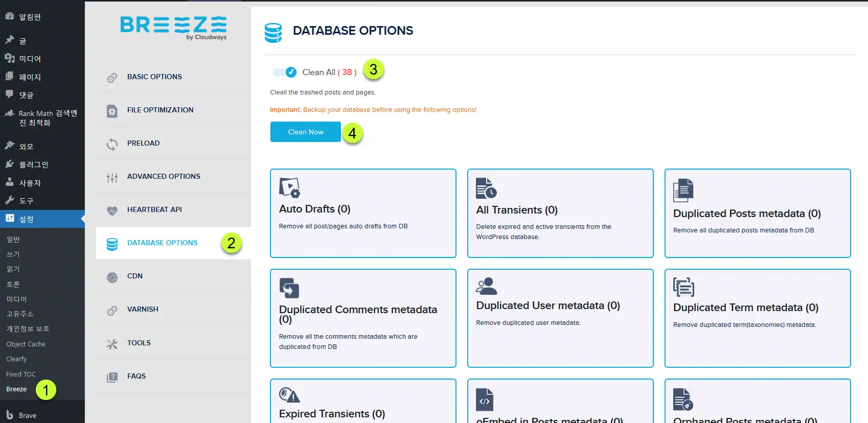Select Duplicated User metadata card
Screen dimensions: 868x423
(x=560, y=318)
